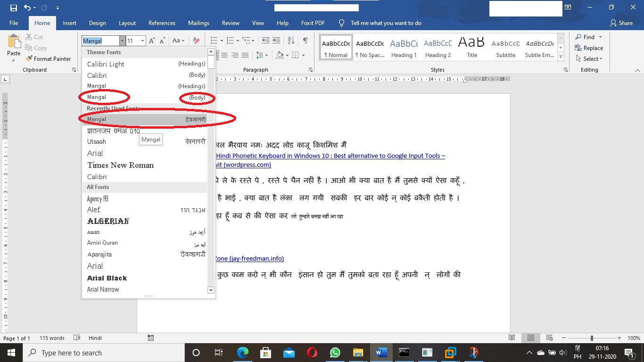Viewport: 644px width, 362px height.
Task: Decrease font size with shrink font icon
Action: click(x=162, y=41)
